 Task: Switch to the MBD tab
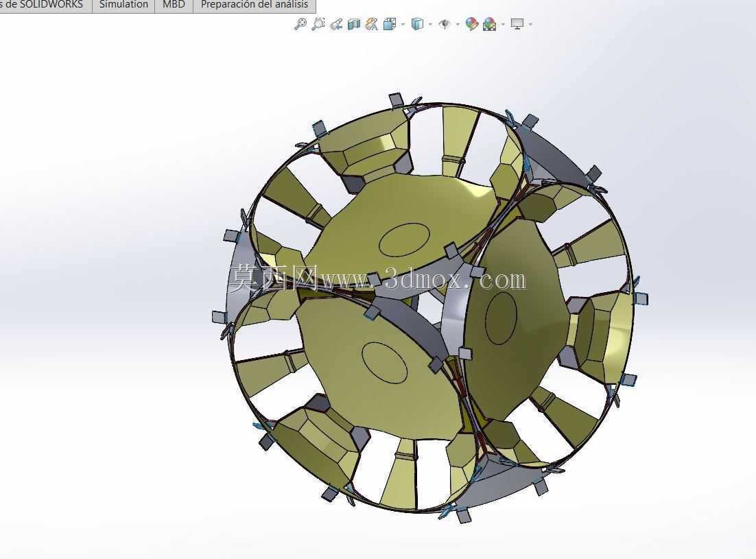(x=174, y=5)
